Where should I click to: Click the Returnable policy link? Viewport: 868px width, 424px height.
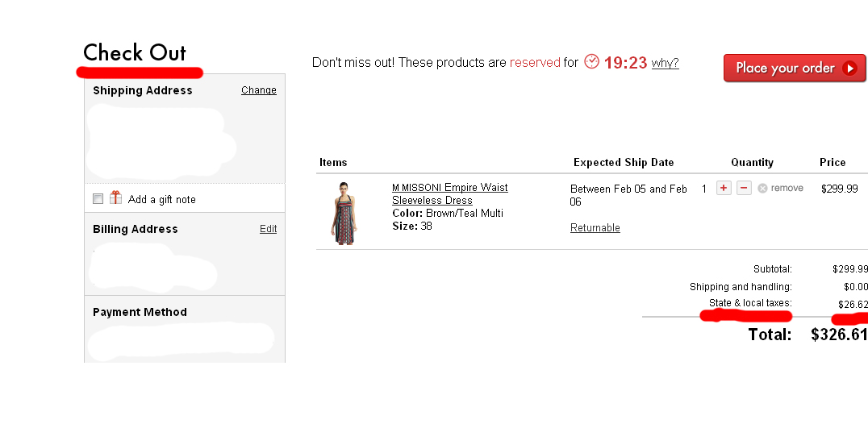(595, 228)
